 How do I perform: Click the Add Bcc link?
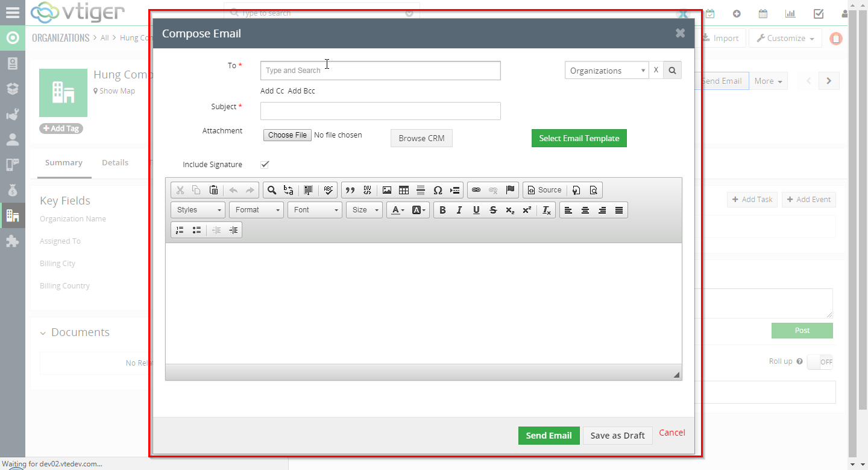[x=301, y=91]
